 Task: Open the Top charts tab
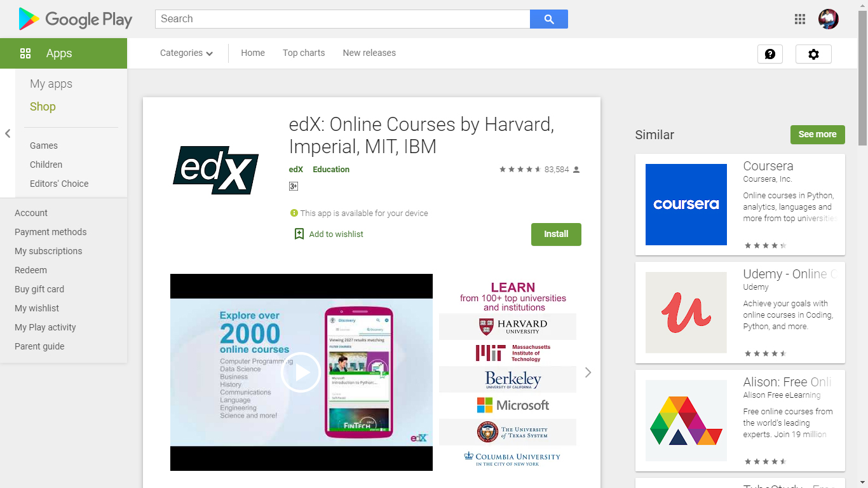(x=304, y=53)
